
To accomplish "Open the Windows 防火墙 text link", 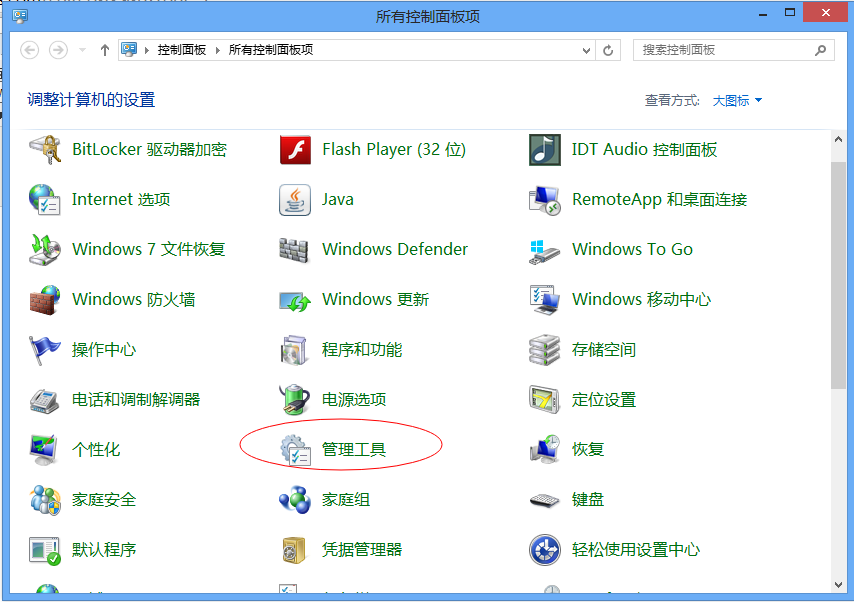I will point(133,300).
